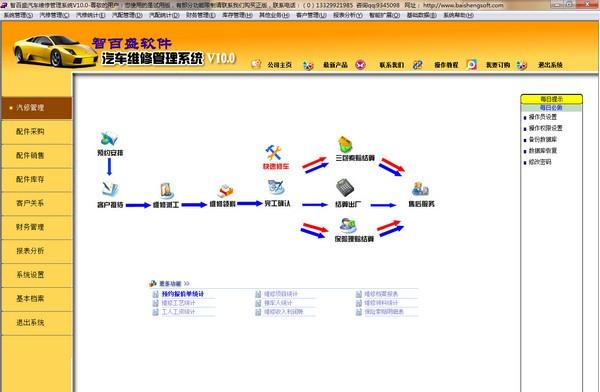Select 配件库存 in the left sidebar
Viewport: 600px width, 392px height.
pos(37,179)
